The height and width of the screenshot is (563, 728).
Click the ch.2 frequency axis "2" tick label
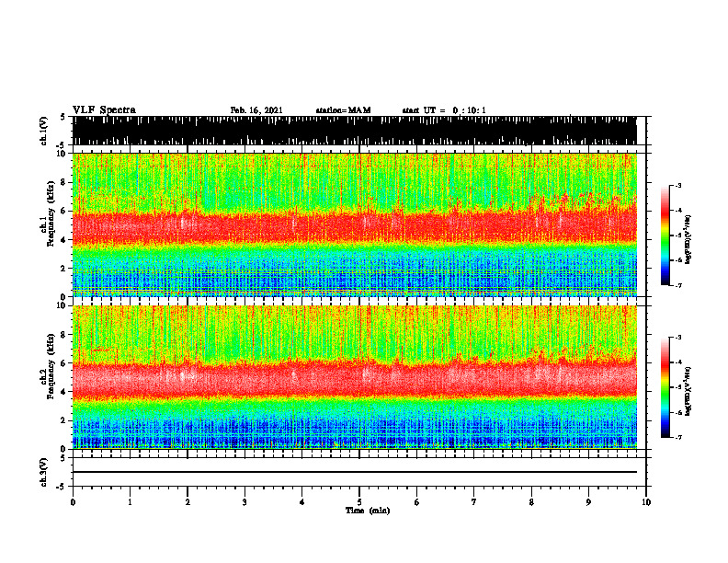(64, 420)
